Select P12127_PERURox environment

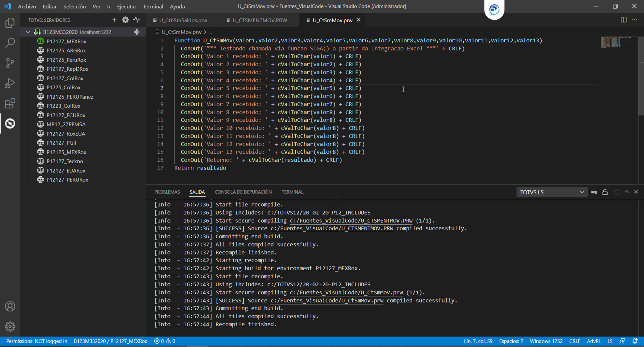coord(67,180)
